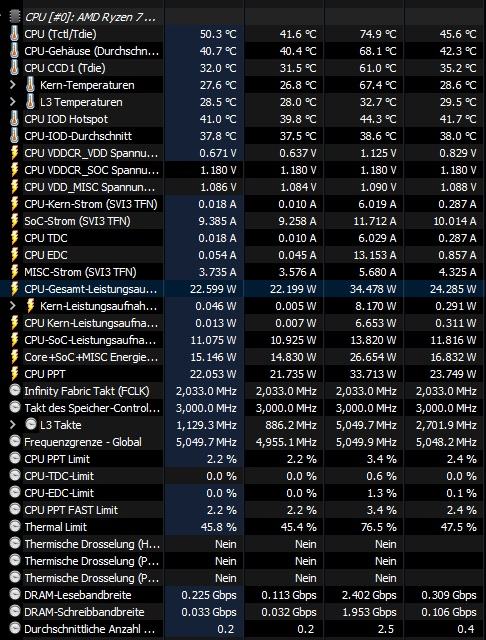
Task: Click lightning icon of CPU VDD_MISC Spannung
Action: 14,187
